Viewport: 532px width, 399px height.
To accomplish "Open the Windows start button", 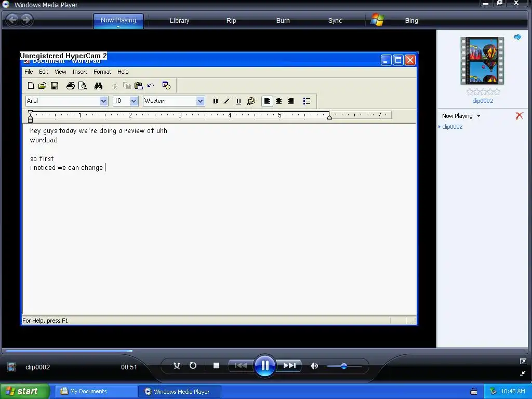I will point(24,392).
